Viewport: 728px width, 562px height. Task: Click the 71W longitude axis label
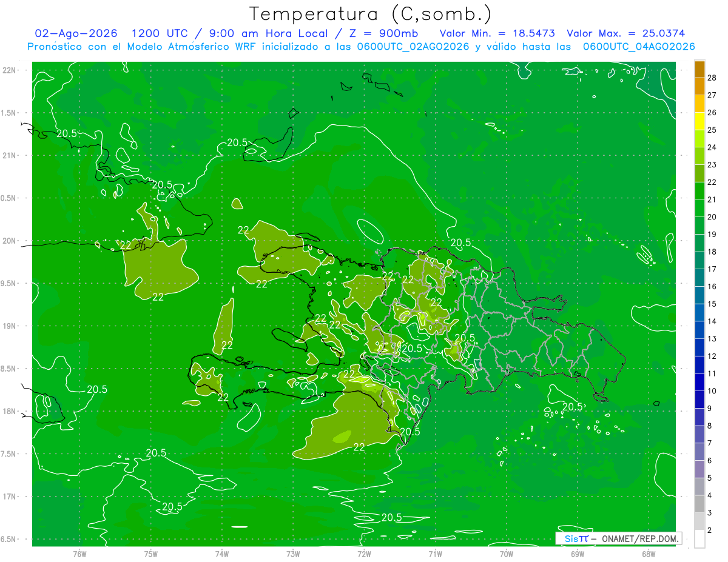pyautogui.click(x=435, y=554)
